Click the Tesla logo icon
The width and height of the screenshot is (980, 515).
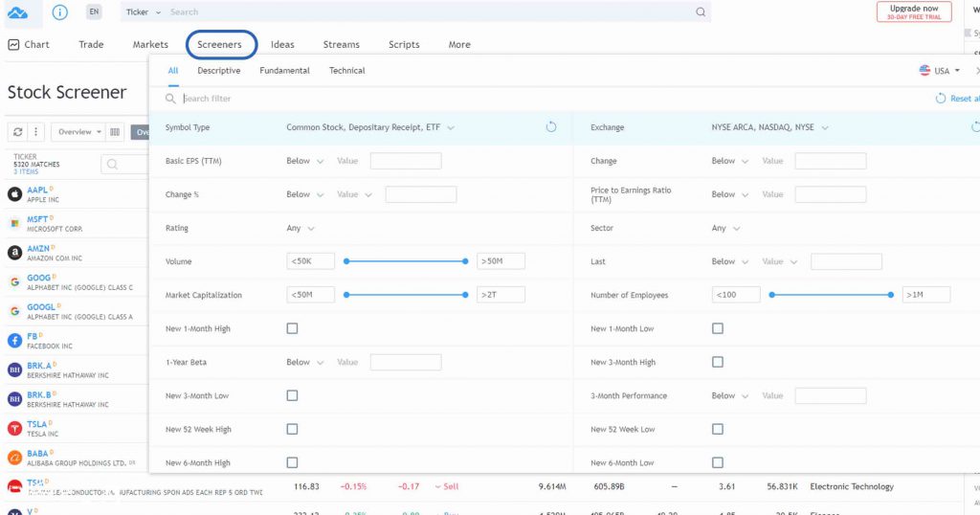click(14, 428)
